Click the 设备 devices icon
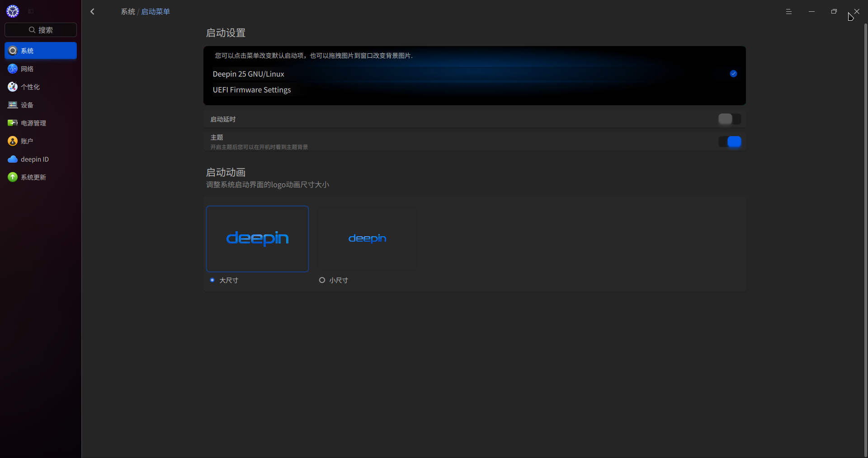 13,105
